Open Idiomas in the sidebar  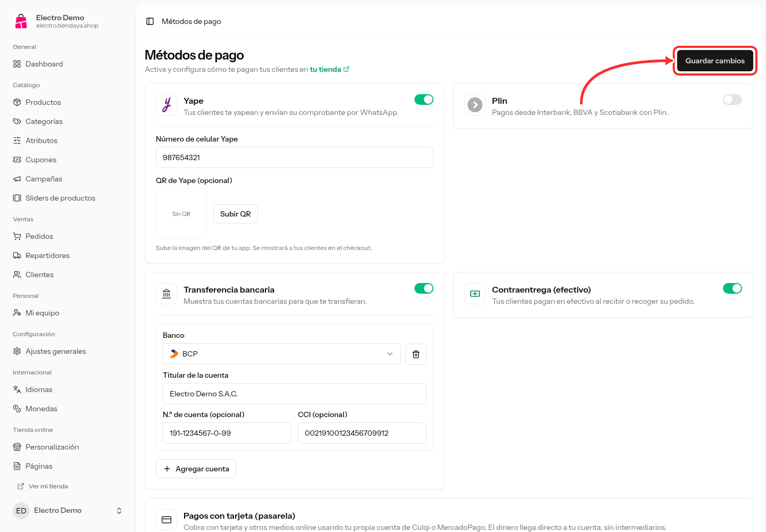click(68, 389)
